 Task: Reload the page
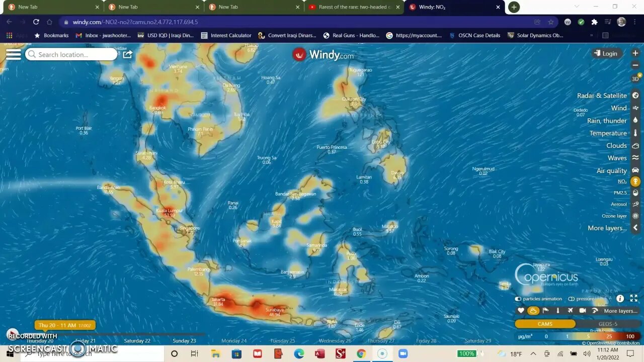36,22
